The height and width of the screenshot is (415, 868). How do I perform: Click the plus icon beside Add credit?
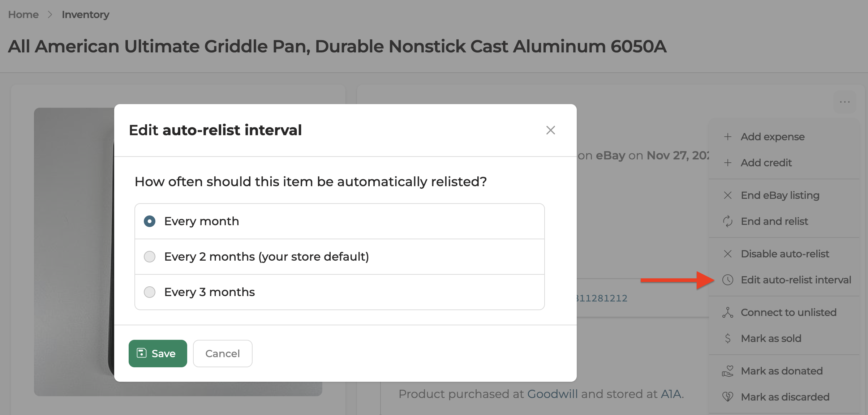click(728, 163)
